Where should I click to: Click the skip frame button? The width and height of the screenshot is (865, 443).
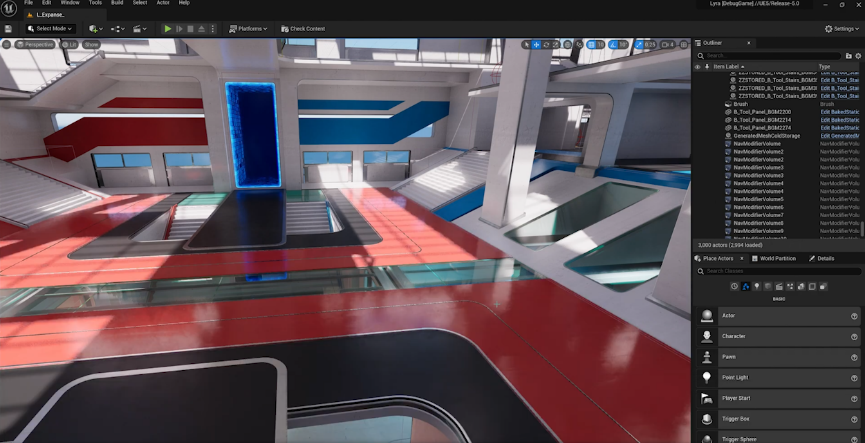click(179, 29)
